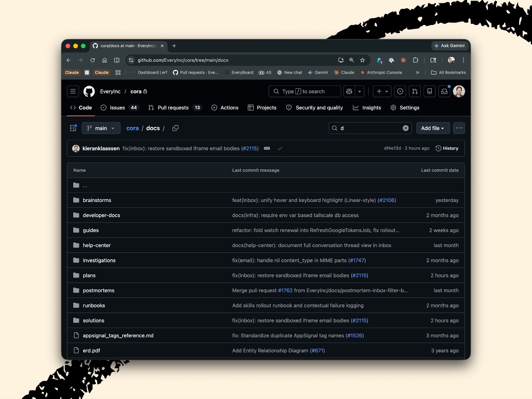Open the browser extensions puzzle icon
The width and height of the screenshot is (532, 399).
(x=415, y=60)
